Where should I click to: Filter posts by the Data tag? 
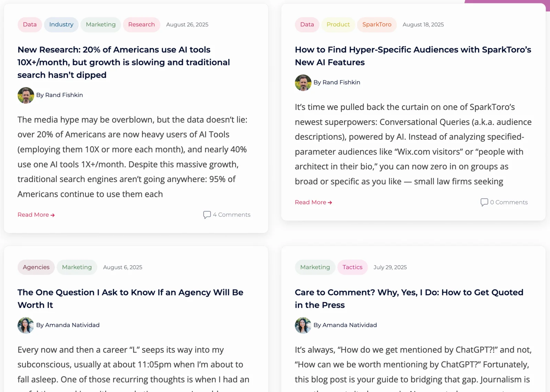30,24
